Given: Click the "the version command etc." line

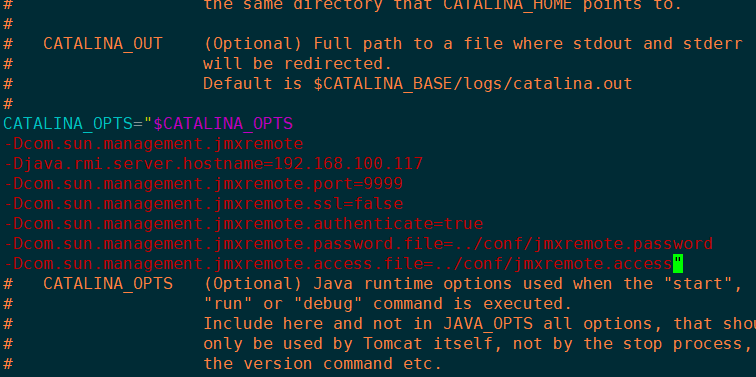Looking at the screenshot, I should tap(323, 364).
